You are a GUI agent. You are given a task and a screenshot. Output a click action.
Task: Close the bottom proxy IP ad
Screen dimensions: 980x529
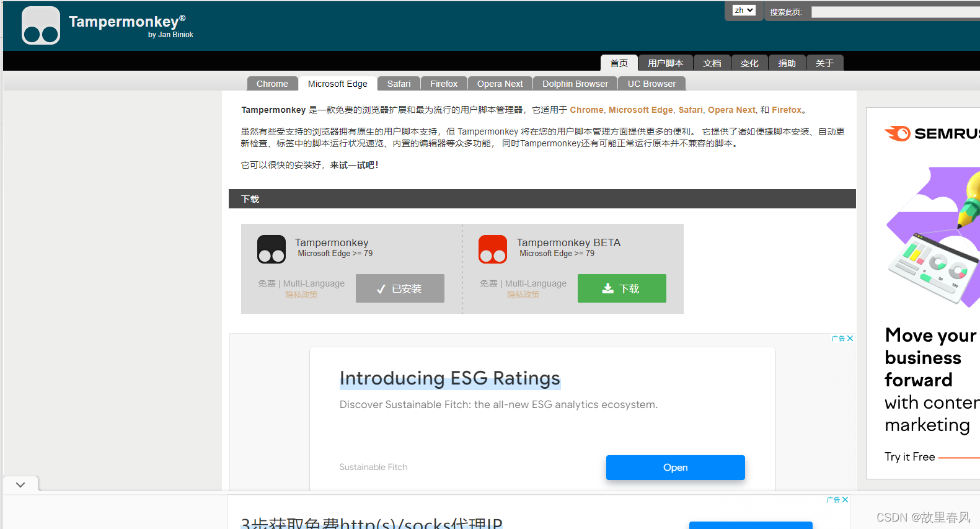(845, 500)
